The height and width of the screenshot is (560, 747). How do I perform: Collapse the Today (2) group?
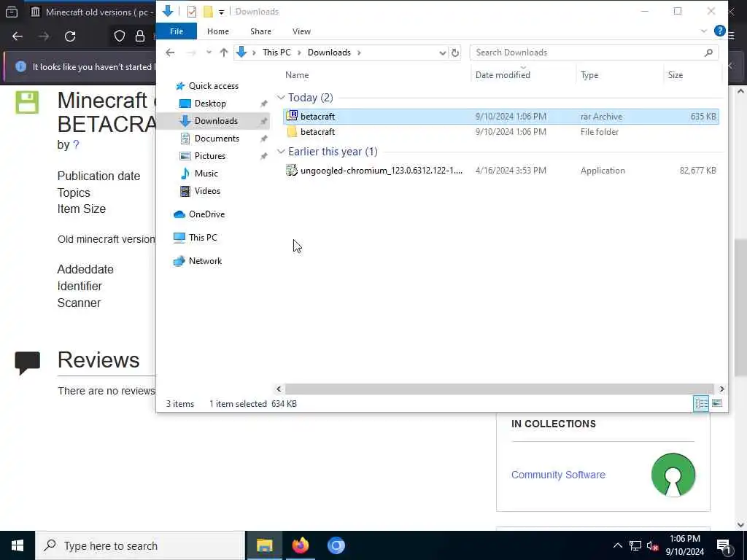pos(281,98)
